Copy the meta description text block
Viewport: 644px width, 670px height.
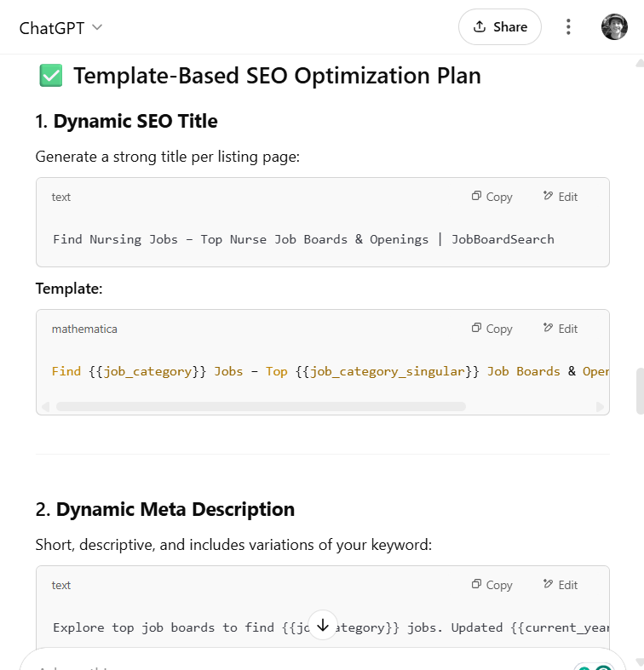[x=492, y=585]
